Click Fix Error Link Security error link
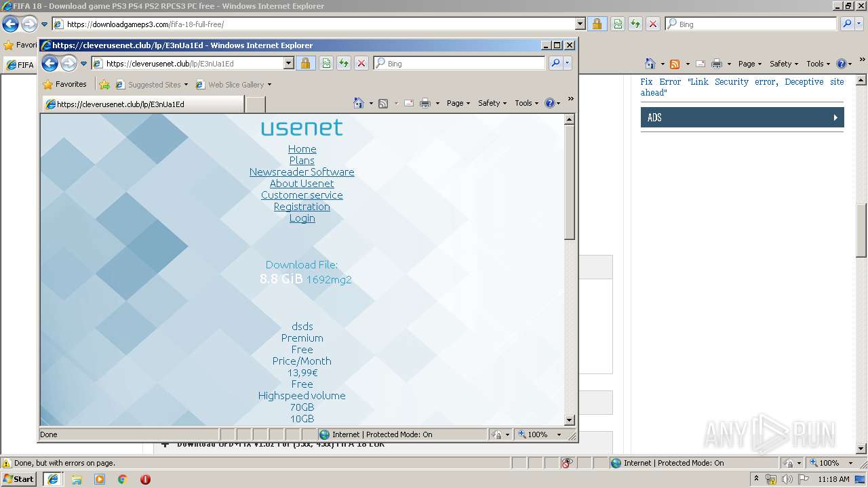868x488 pixels. click(742, 87)
